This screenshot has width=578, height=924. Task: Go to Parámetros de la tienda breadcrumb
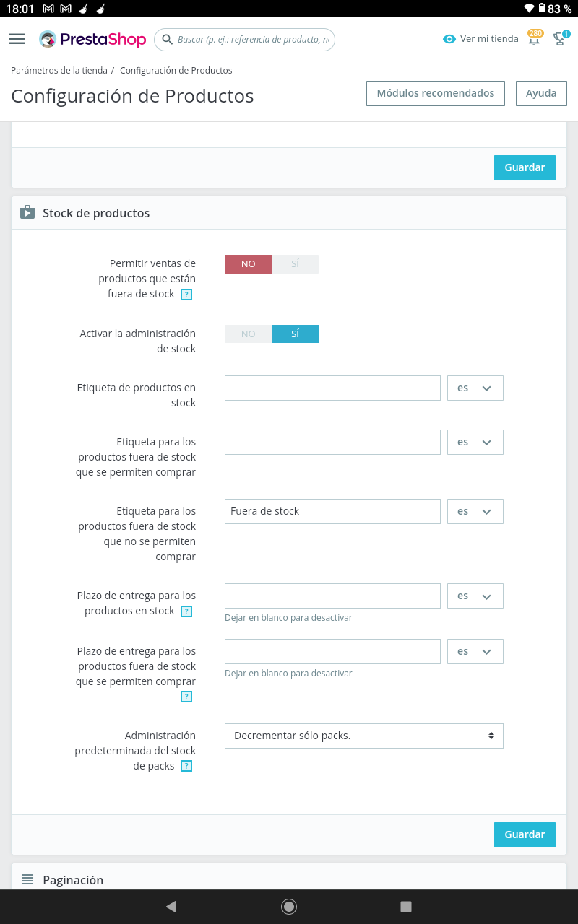coord(59,71)
